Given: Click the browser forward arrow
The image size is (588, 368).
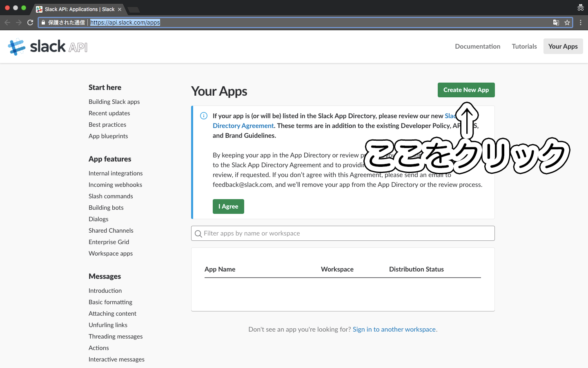Looking at the screenshot, I should [x=19, y=22].
